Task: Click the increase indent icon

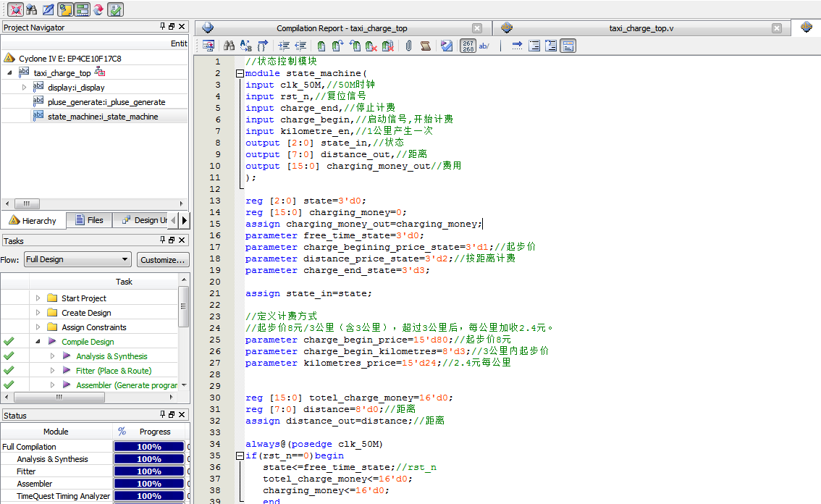Action: pos(283,46)
